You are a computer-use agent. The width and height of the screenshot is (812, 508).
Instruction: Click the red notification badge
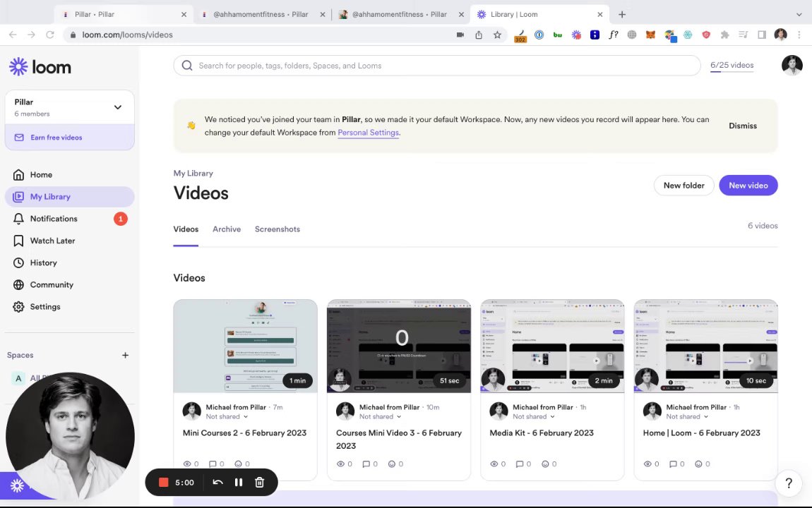tap(121, 219)
